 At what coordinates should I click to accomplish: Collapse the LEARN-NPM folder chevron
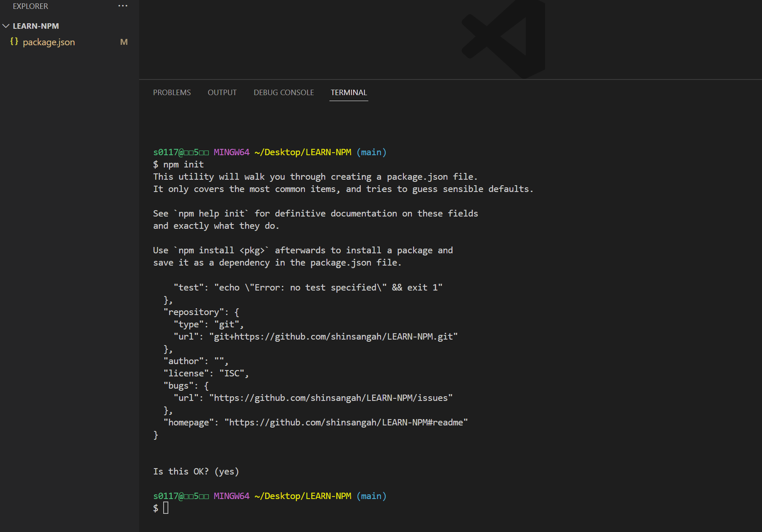pyautogui.click(x=6, y=26)
